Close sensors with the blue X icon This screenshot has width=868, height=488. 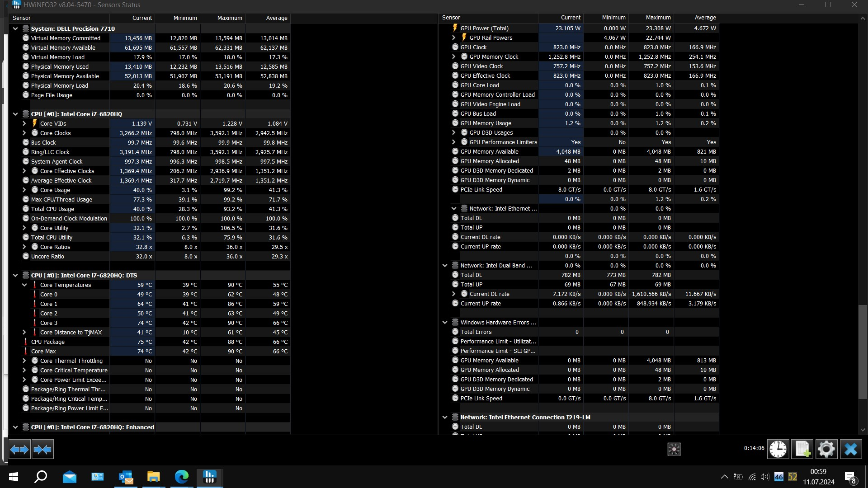(851, 449)
